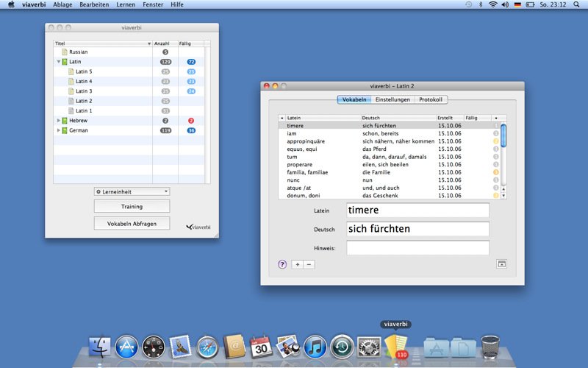588x368 pixels.
Task: Switch to the Einstellungen tab
Action: pyautogui.click(x=392, y=99)
